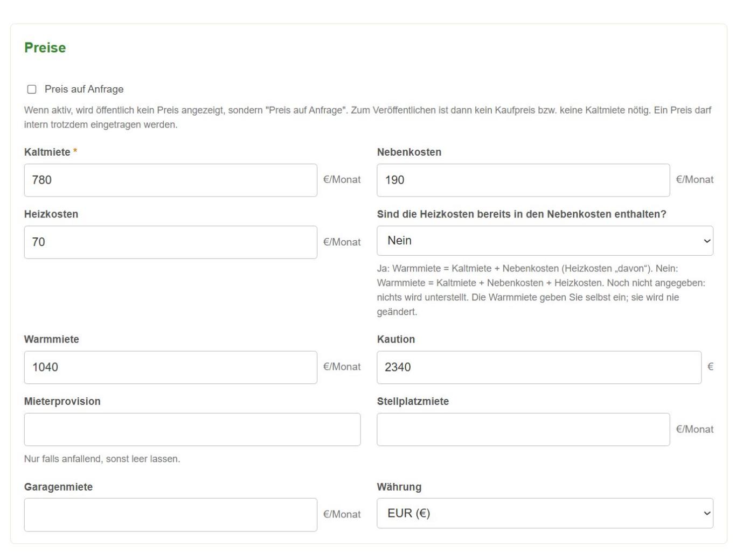Click the 'Preis auf Anfrage' checkbox label text
The height and width of the screenshot is (560, 736).
click(x=84, y=89)
